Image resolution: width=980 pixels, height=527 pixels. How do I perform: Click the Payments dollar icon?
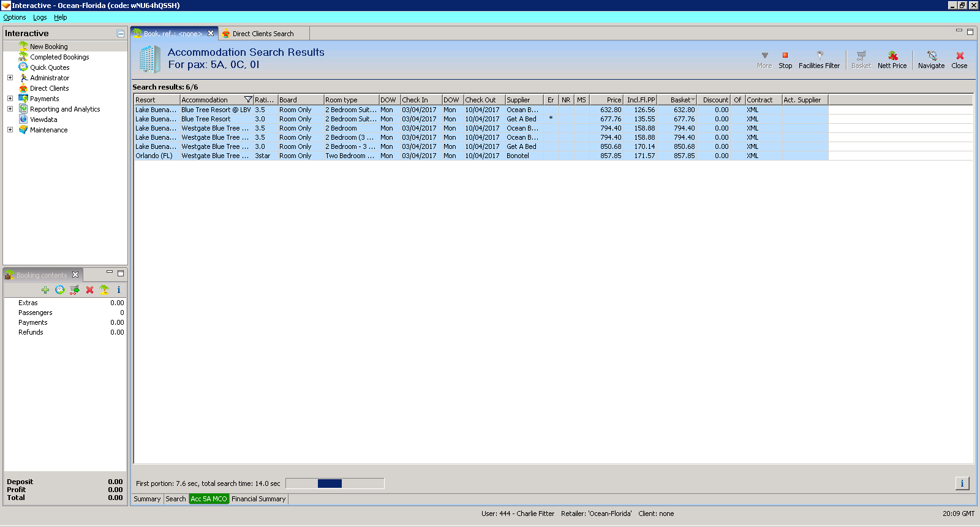click(23, 98)
